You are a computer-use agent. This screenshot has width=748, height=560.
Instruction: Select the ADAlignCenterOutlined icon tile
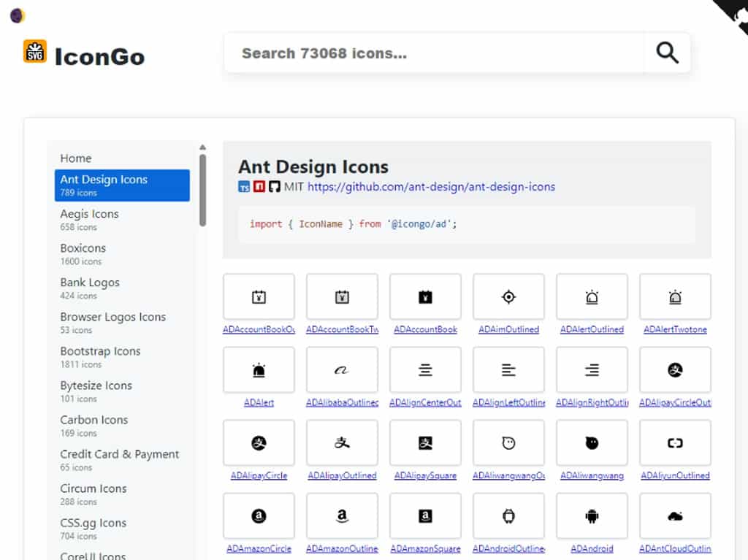[x=425, y=369]
